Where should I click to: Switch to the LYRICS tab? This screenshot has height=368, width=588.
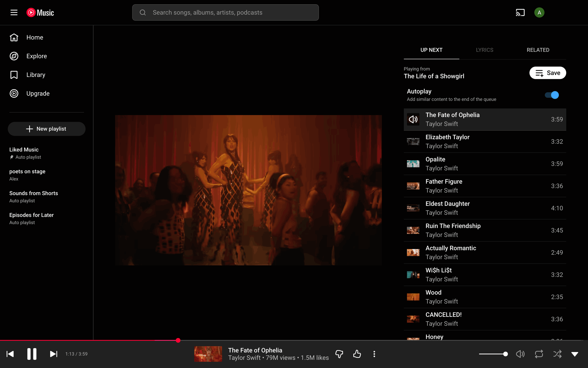click(x=484, y=50)
